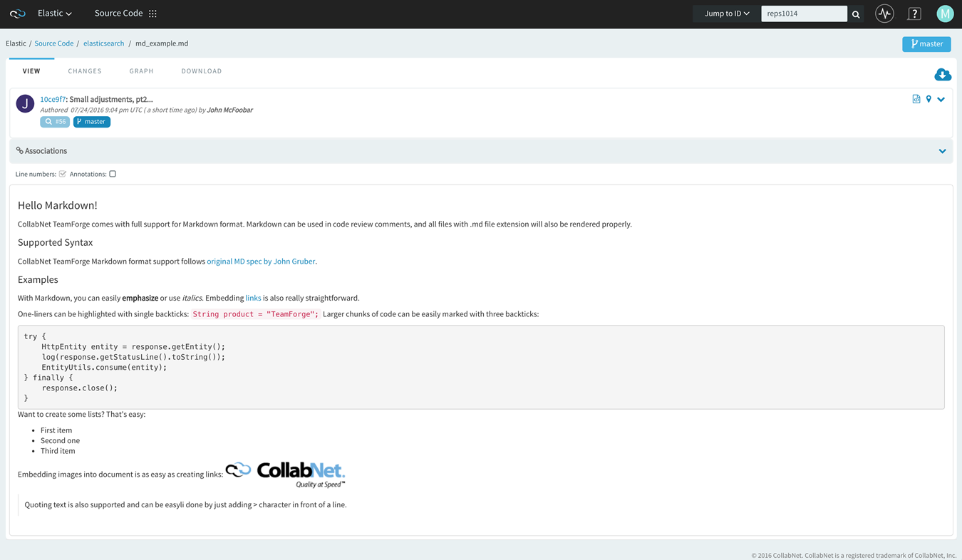Click the #56 review badge

click(55, 122)
